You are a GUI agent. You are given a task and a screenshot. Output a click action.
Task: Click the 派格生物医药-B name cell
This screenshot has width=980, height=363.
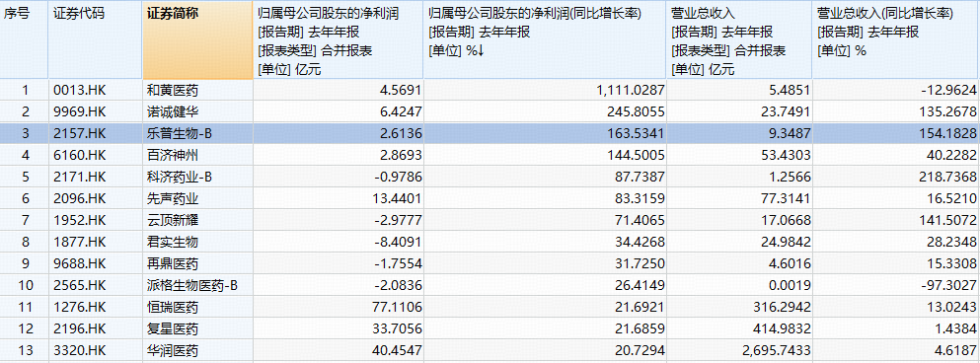pos(191,285)
